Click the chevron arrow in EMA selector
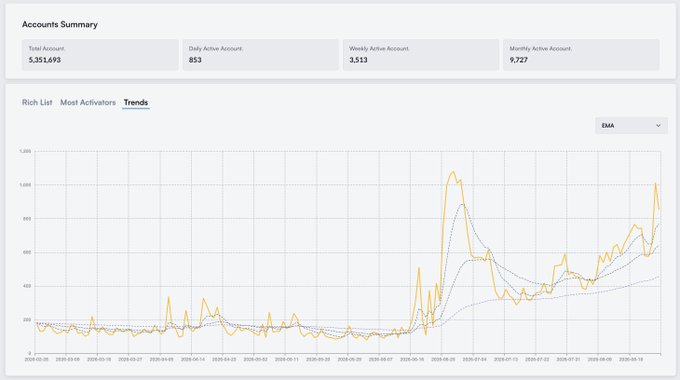680x380 pixels. point(658,126)
